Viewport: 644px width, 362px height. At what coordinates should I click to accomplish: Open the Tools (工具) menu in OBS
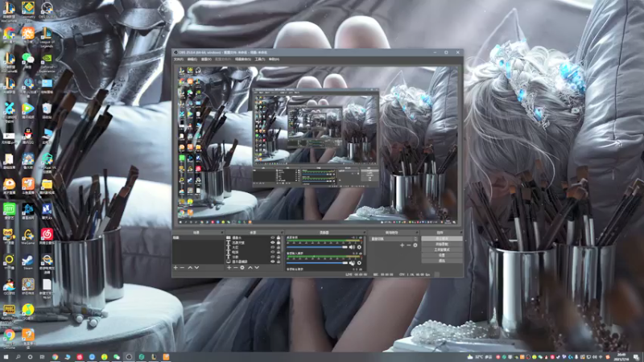259,60
